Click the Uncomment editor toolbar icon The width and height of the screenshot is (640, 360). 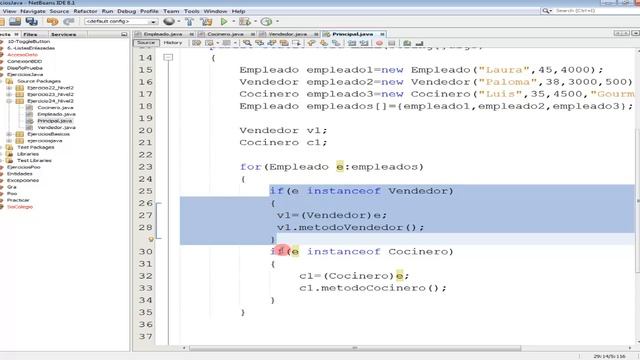click(419, 43)
